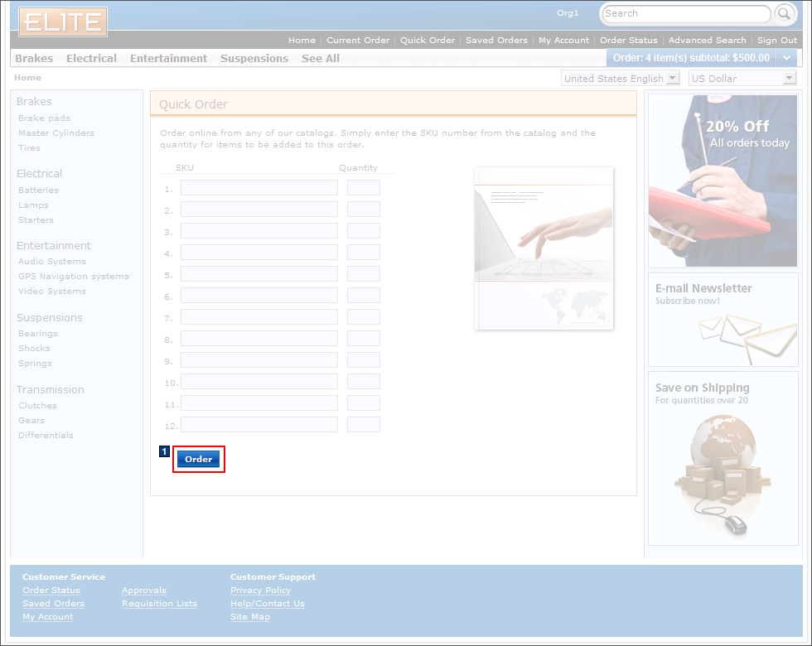The image size is (812, 646).
Task: Open the footer Help/Contact Us link
Action: pyautogui.click(x=268, y=604)
